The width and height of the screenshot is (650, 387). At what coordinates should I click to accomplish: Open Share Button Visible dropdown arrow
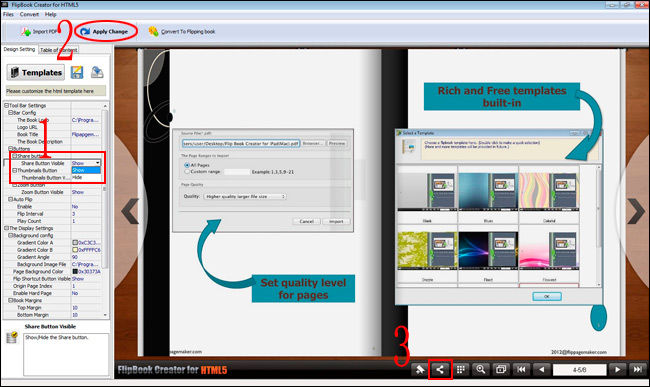click(x=97, y=163)
